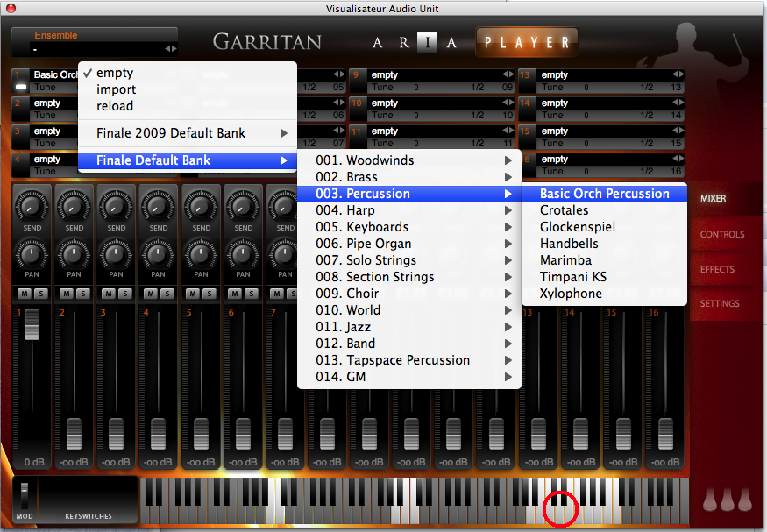Screen dimensions: 767x532
Task: Switch to the EFFECTS tab
Action: click(x=717, y=269)
